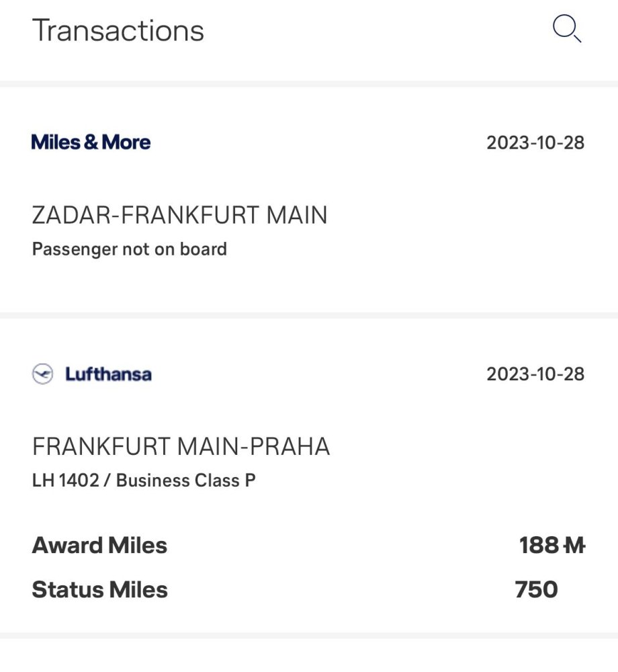Select the Lufthansa transaction date
Screen dimensions: 618x672
point(535,374)
